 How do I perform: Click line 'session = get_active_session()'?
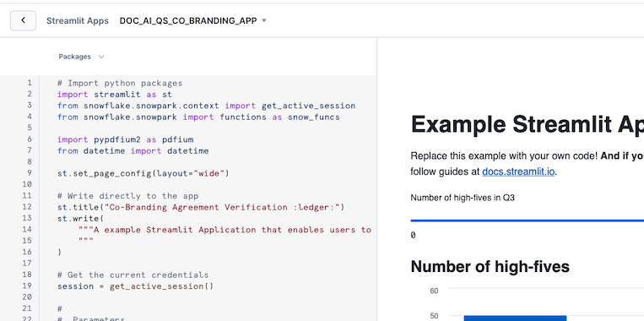136,286
